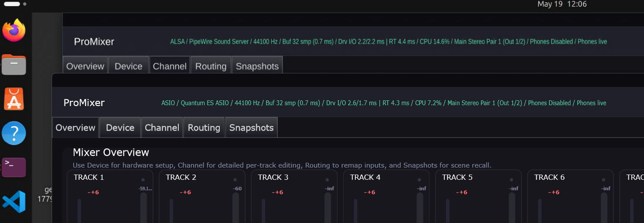The image size is (644, 223).
Task: Switch to Device tab in back ProMixer window
Action: pyautogui.click(x=128, y=65)
